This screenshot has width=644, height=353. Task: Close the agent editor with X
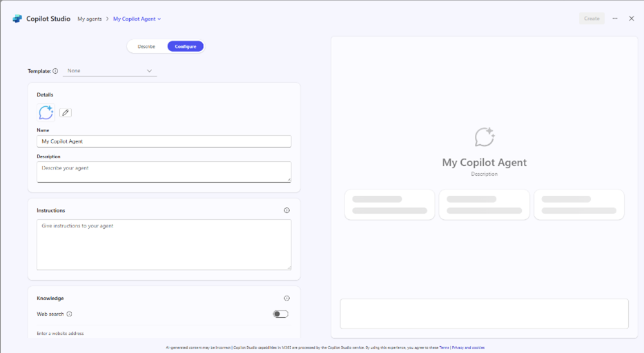pyautogui.click(x=631, y=19)
